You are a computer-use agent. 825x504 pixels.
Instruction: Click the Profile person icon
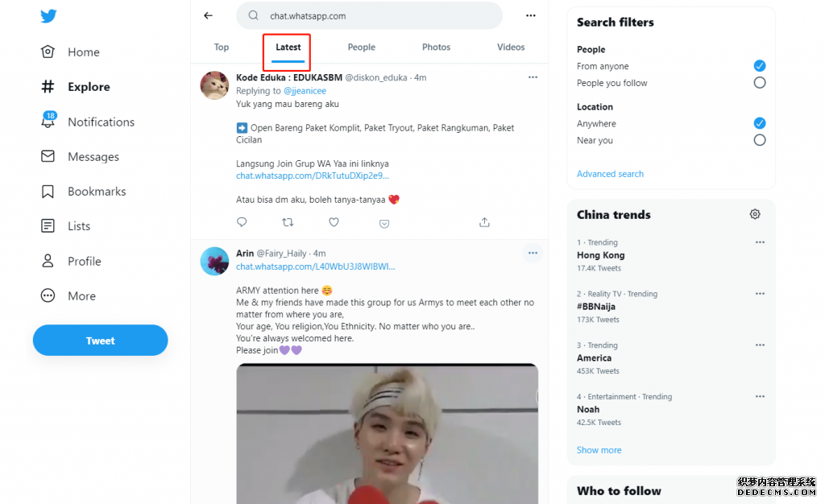48,261
